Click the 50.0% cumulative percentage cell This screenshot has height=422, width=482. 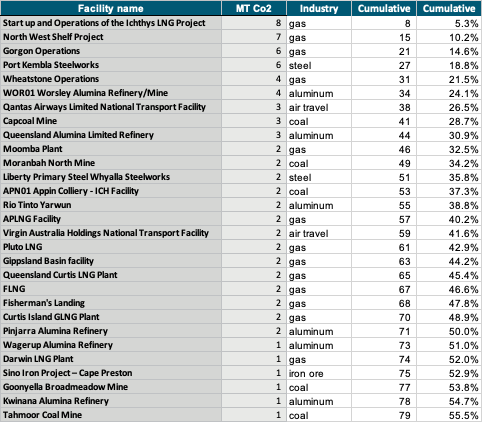pyautogui.click(x=449, y=331)
